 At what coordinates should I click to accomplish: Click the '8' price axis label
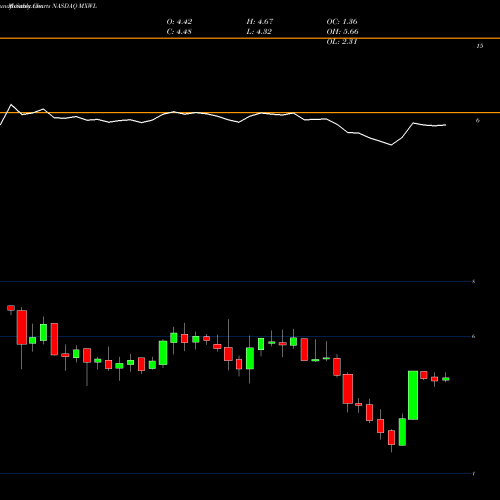474,282
